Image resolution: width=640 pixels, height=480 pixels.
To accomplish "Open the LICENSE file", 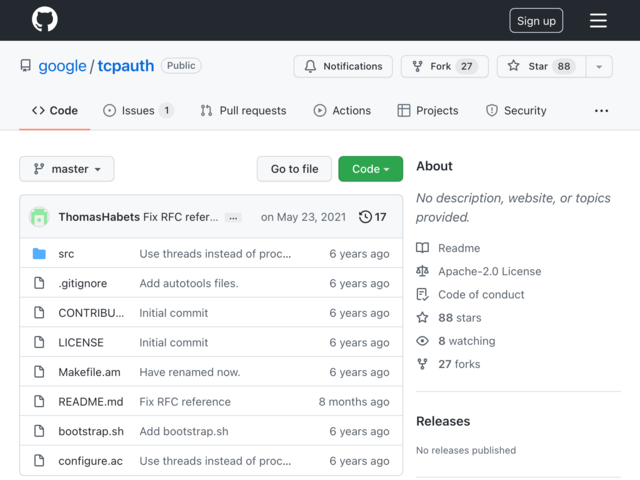I will [81, 342].
